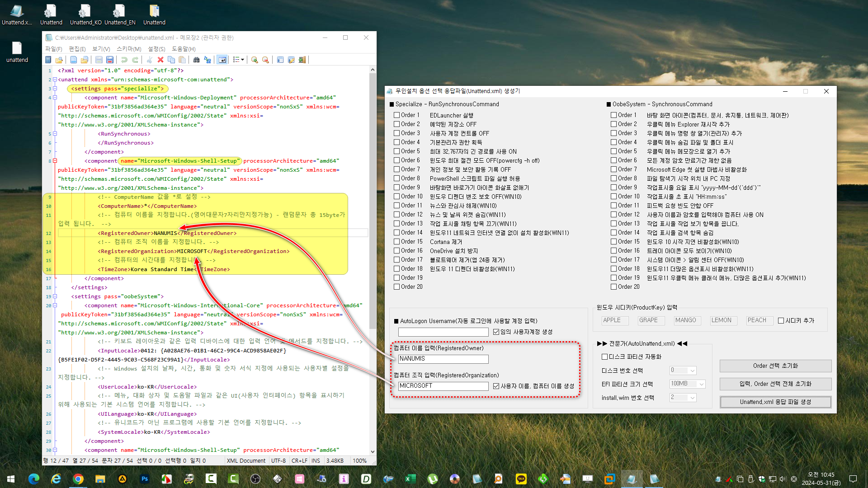The image size is (868, 488).
Task: Click the Find binoculars toolbar icon
Action: [x=196, y=60]
